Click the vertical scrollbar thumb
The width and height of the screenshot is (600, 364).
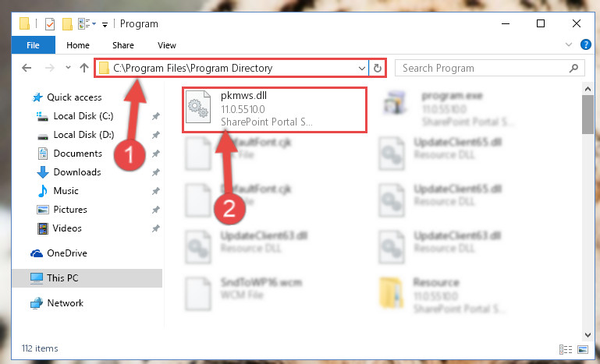(x=588, y=115)
